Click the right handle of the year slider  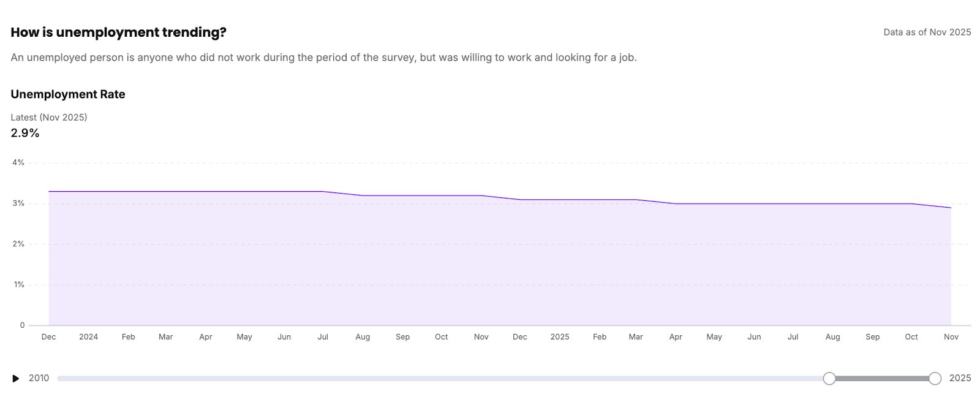point(935,378)
